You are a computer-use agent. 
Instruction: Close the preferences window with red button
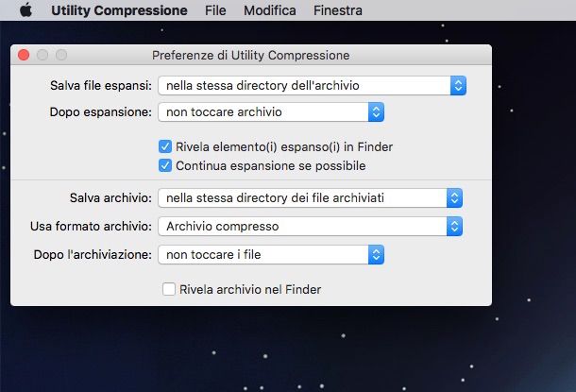click(x=24, y=56)
